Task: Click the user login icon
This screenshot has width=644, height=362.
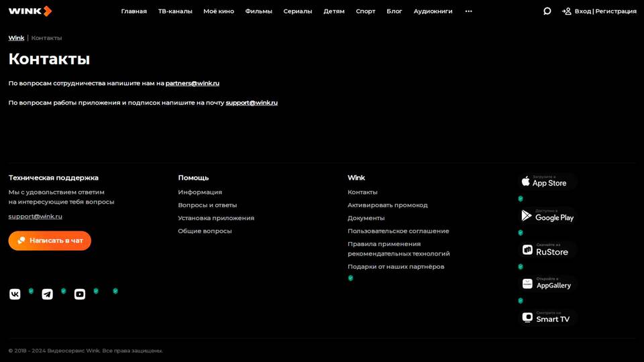Action: (567, 11)
